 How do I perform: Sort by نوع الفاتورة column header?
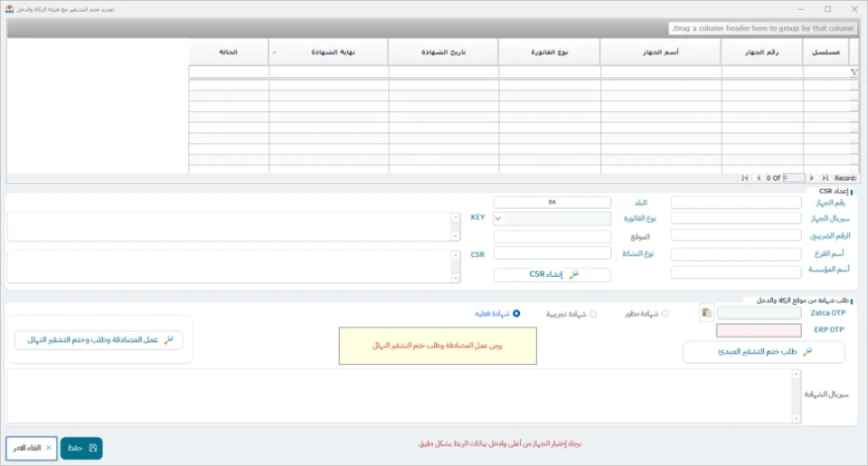click(x=549, y=52)
